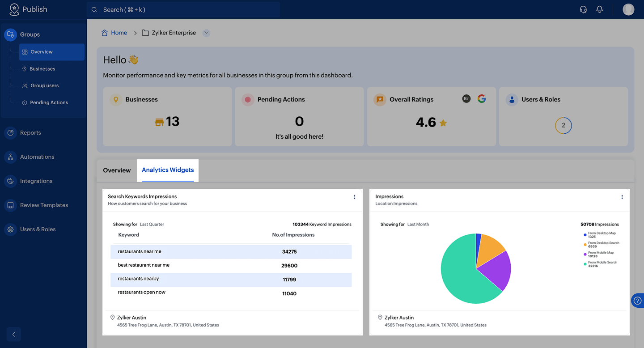This screenshot has height=348, width=644.
Task: Open Automations in the sidebar
Action: pos(37,157)
